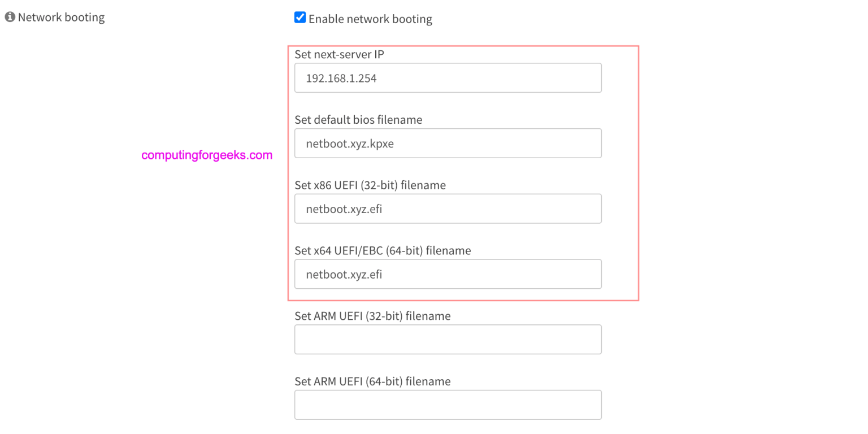Click the Enable network booting label text
The image size is (868, 434).
tap(370, 19)
